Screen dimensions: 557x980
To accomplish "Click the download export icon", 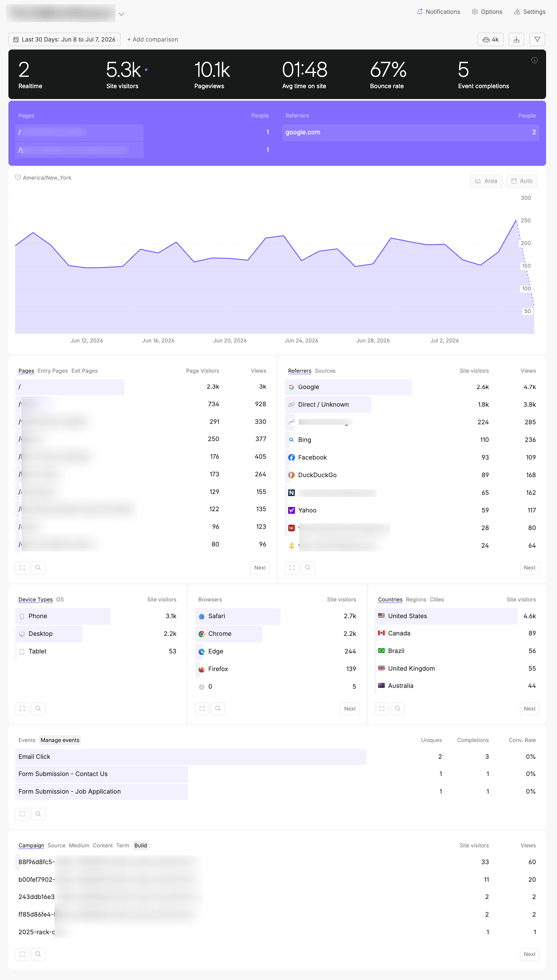I will [x=516, y=39].
